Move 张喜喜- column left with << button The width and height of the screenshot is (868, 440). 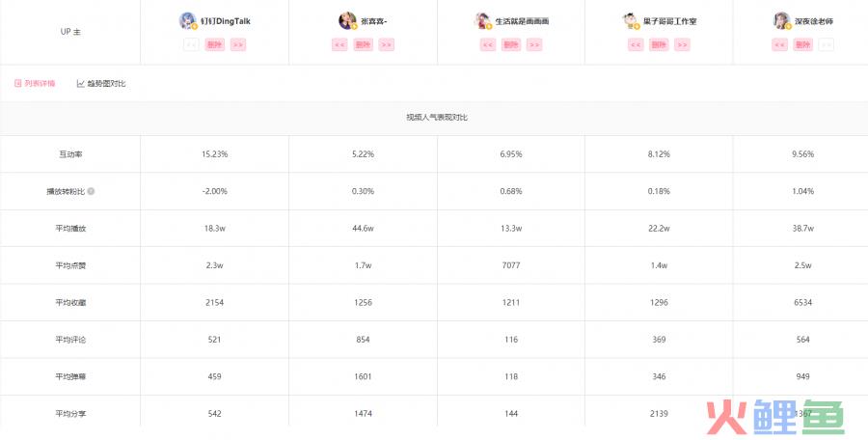coord(339,45)
